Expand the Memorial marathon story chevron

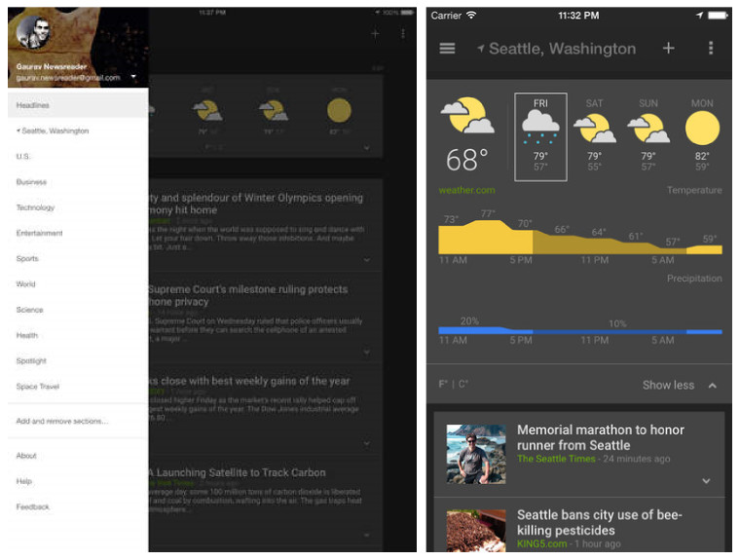pos(706,481)
